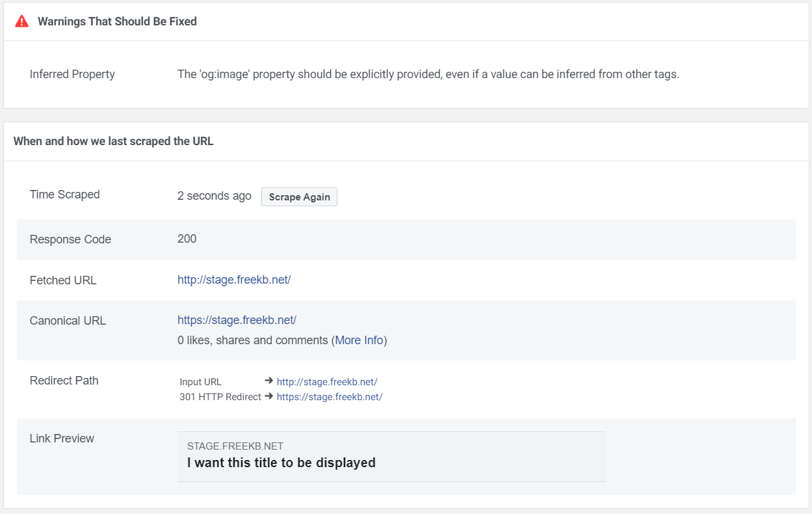The image size is (812, 514).
Task: Click the Inferred Property label
Action: [x=72, y=74]
